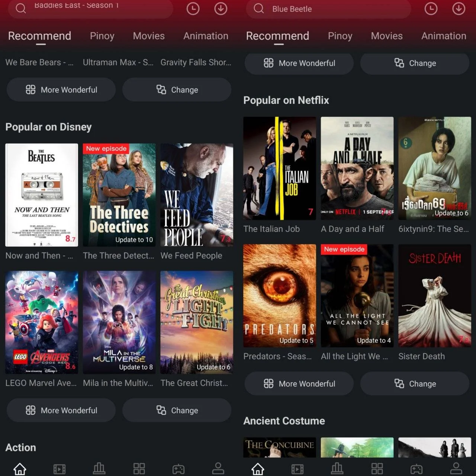This screenshot has height=476, width=476.
Task: Open downloads arrow icon on Baddies East screen
Action: point(221,9)
